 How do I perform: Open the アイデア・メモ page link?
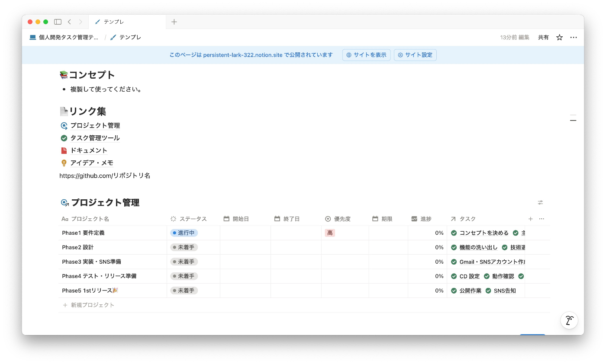click(x=92, y=163)
